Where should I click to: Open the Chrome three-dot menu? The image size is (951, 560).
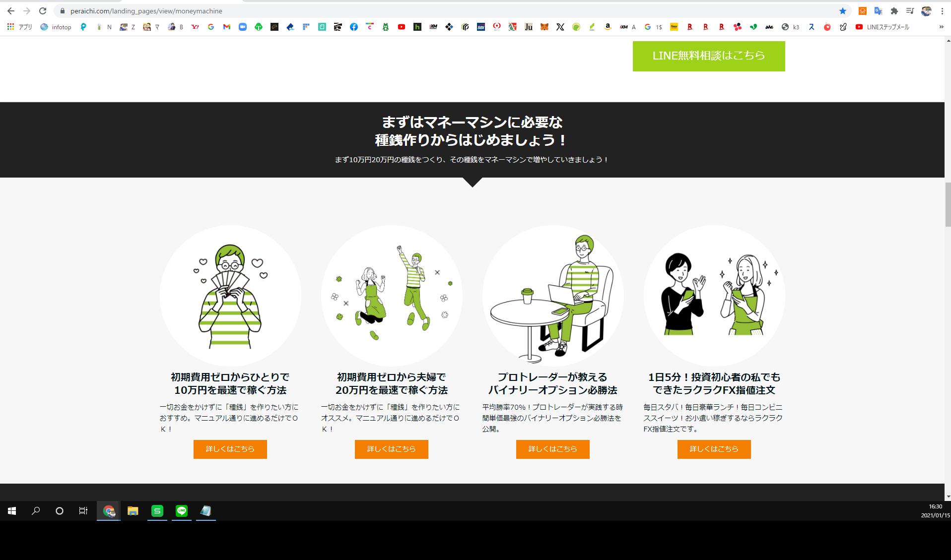pos(942,11)
